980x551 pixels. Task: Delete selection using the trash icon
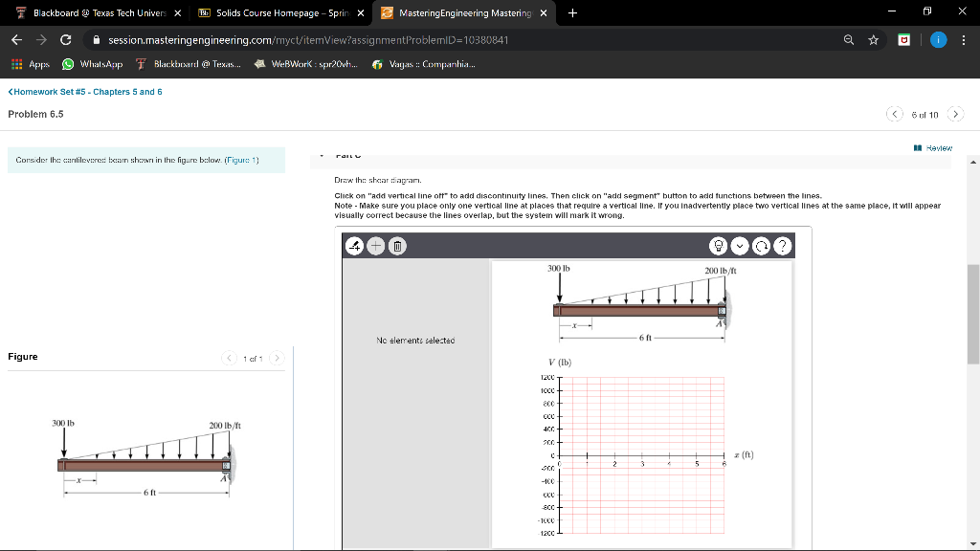point(396,246)
